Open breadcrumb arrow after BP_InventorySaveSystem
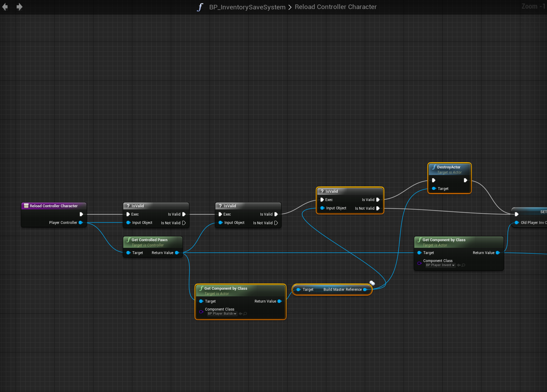Screen dimensions: 547x392 tap(290, 7)
